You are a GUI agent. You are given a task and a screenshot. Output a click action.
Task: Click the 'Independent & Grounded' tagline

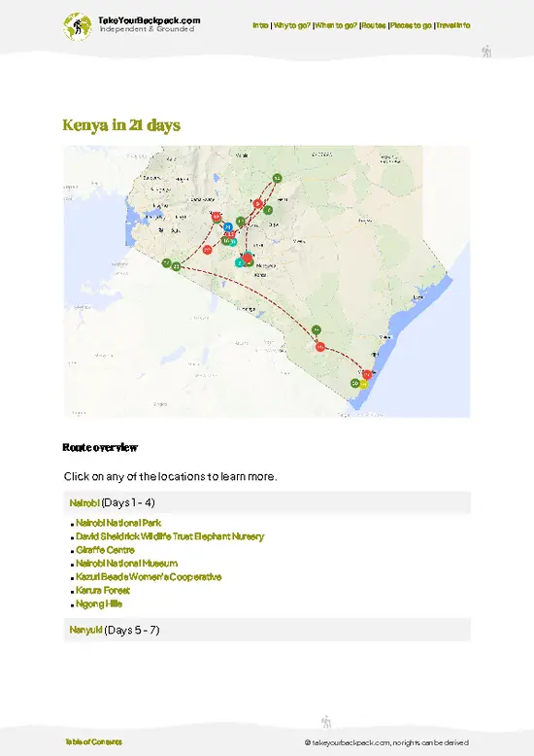click(x=147, y=29)
